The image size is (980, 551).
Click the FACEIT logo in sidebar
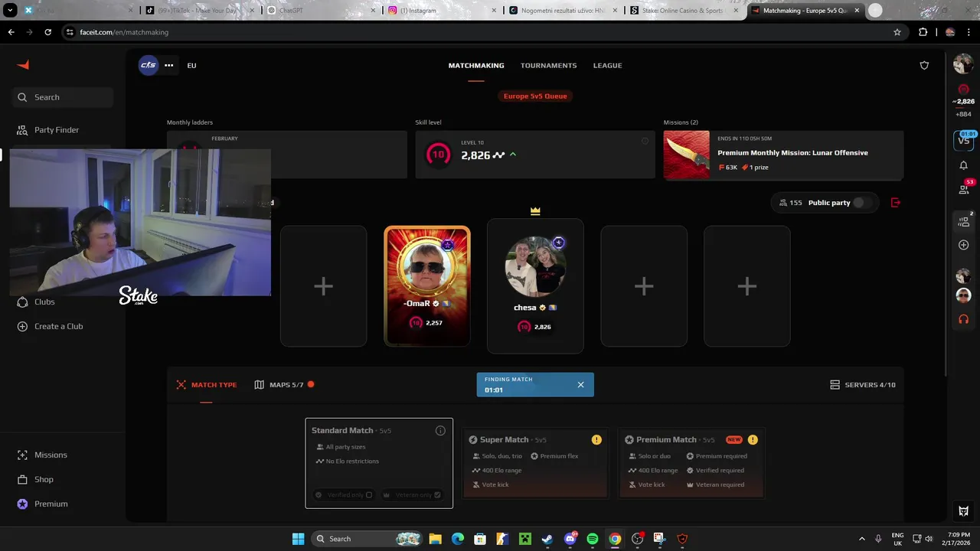click(23, 65)
